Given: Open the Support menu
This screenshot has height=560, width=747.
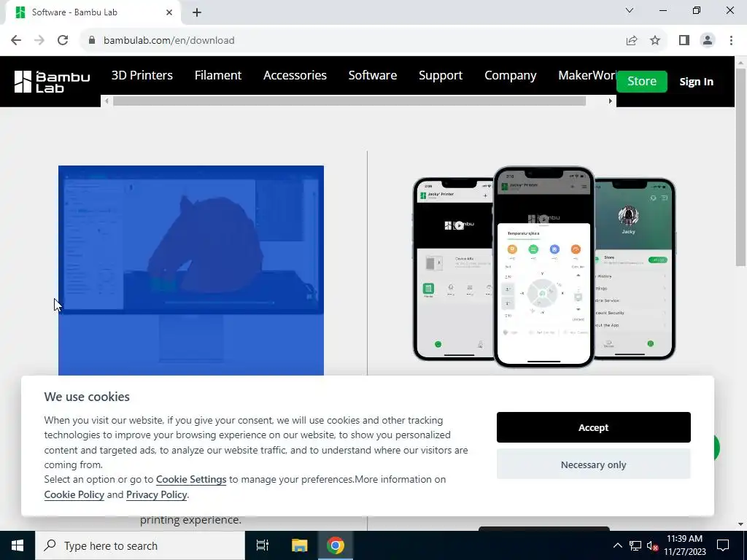Looking at the screenshot, I should click(x=441, y=75).
